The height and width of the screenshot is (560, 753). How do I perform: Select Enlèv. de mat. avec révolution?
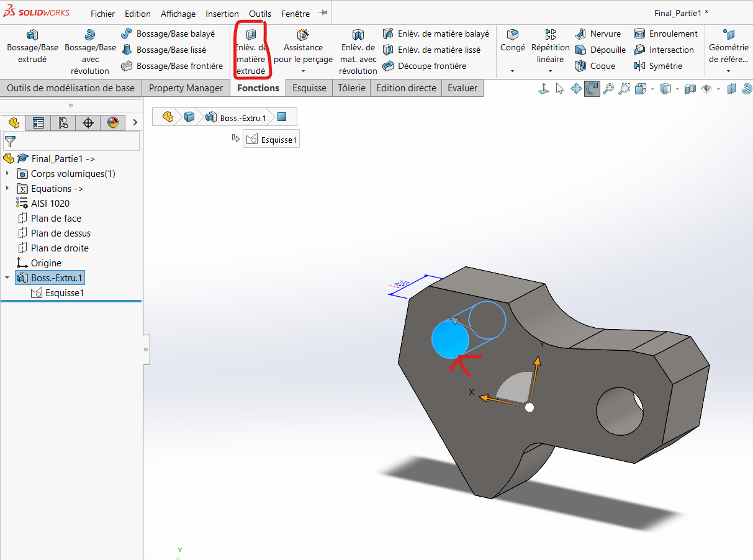coord(358,52)
